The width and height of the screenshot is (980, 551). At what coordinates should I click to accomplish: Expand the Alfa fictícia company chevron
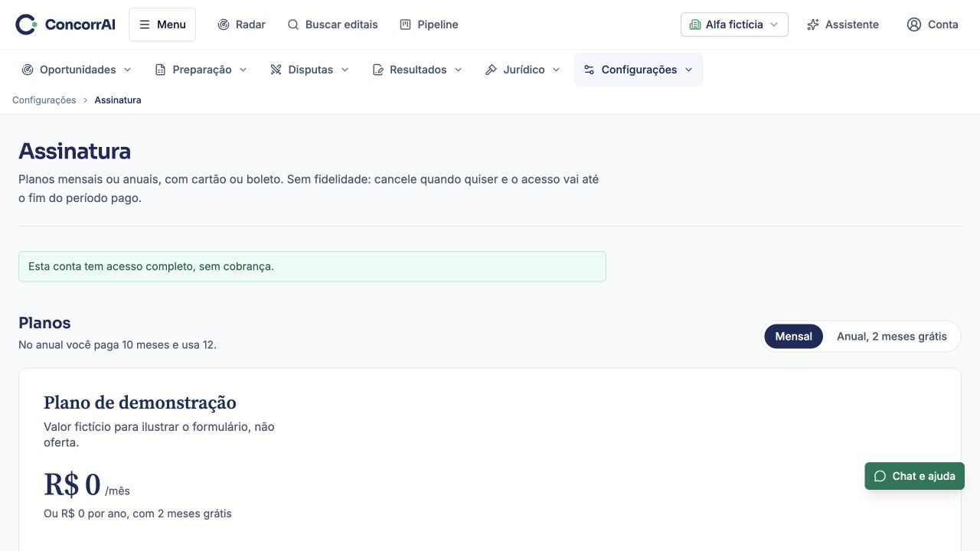pos(774,24)
